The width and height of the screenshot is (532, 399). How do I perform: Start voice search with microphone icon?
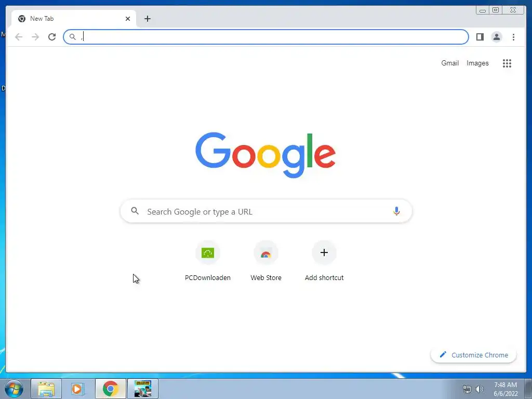click(396, 211)
